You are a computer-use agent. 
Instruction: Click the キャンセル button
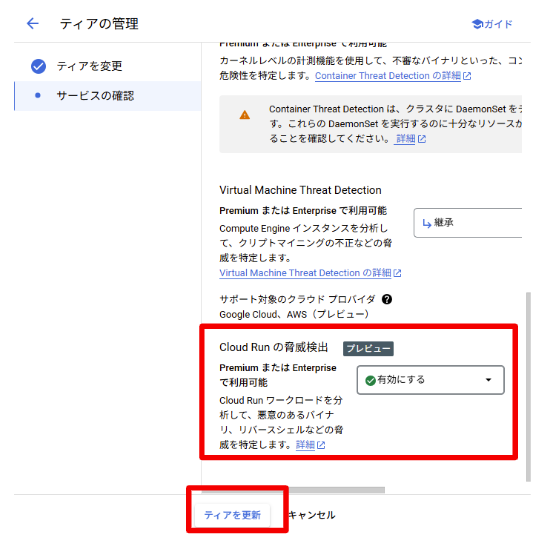[312, 515]
